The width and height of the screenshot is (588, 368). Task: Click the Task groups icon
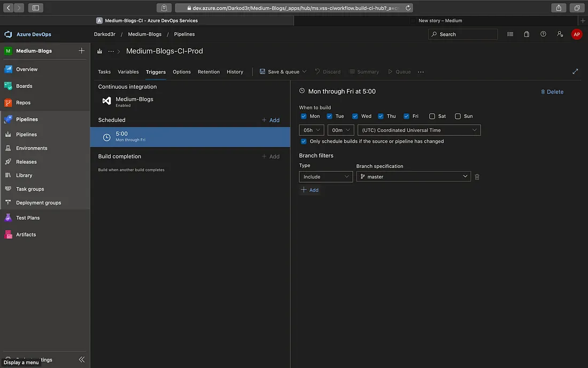pos(8,189)
